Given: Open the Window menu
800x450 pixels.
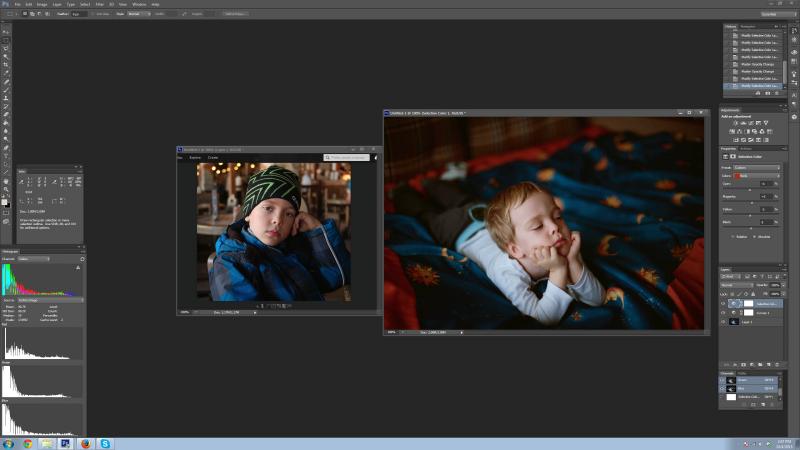Looking at the screenshot, I should coord(139,4).
